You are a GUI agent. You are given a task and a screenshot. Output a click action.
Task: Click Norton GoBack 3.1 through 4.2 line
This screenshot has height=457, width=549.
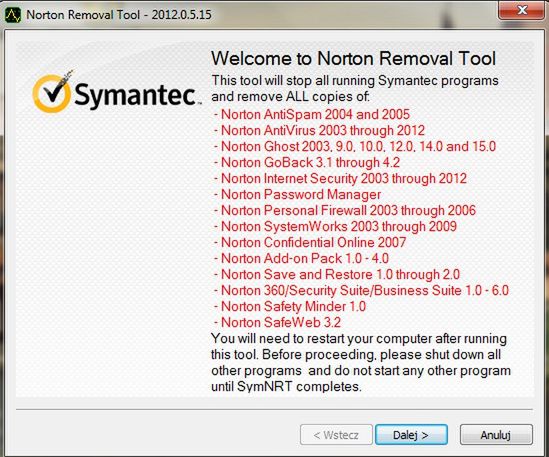[x=307, y=162]
